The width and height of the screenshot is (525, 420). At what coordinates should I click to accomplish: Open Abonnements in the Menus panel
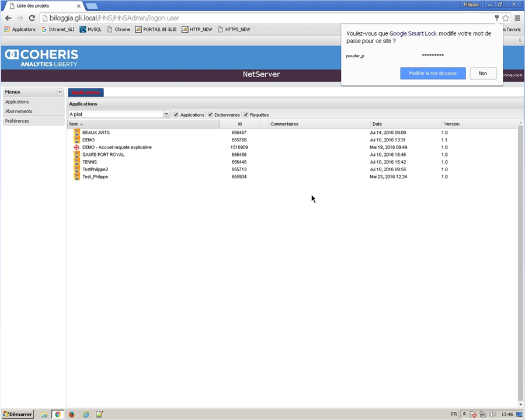click(19, 111)
